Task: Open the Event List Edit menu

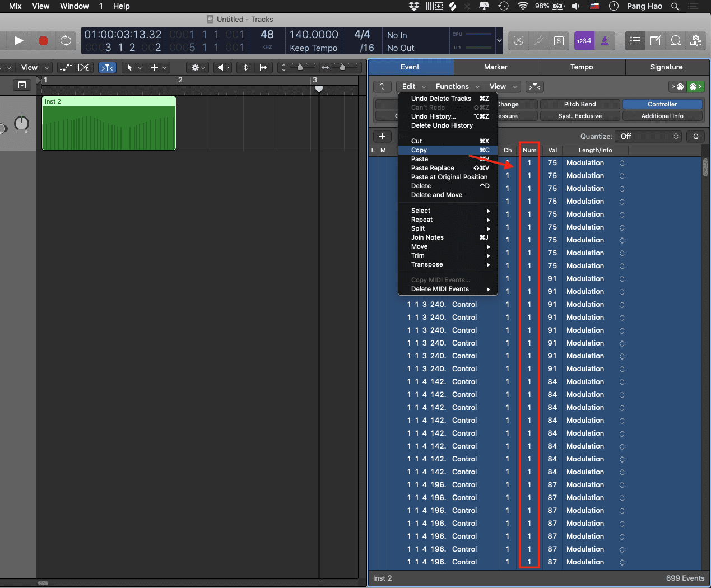Action: click(413, 87)
